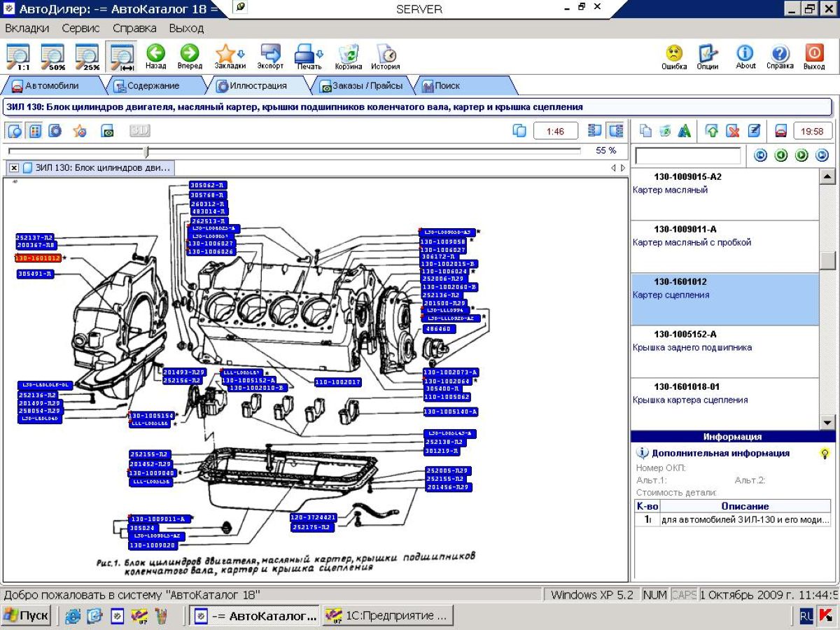Screen dimensions: 840x630
Task: Open the About dialog
Action: (745, 57)
